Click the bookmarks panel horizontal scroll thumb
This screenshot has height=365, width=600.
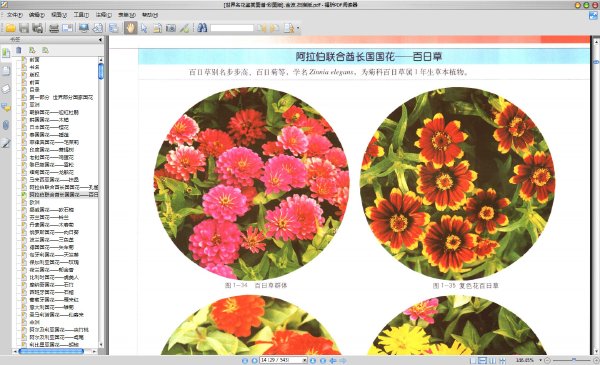click(51, 351)
